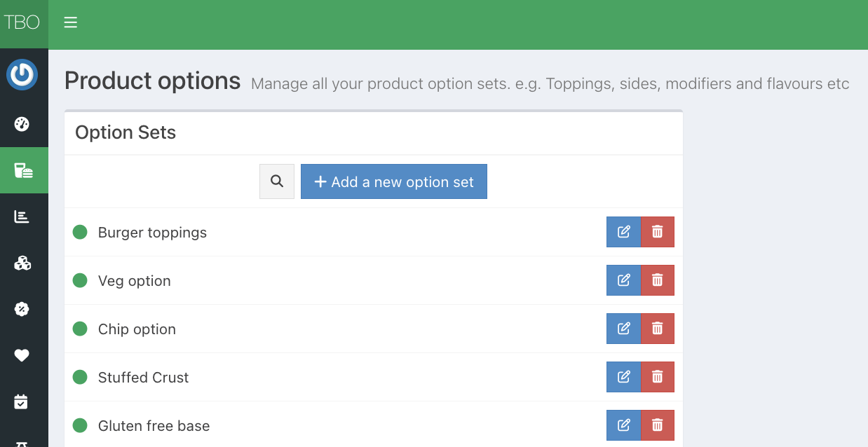Image resolution: width=868 pixels, height=447 pixels.
Task: Toggle green status dot for Veg option
Action: [x=80, y=280]
